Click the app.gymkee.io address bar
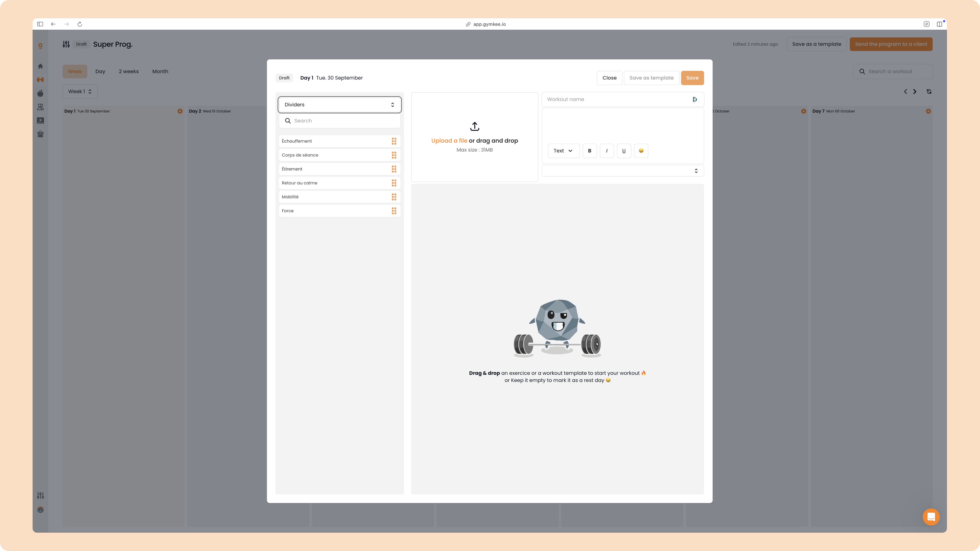This screenshot has width=980, height=551. [x=486, y=24]
